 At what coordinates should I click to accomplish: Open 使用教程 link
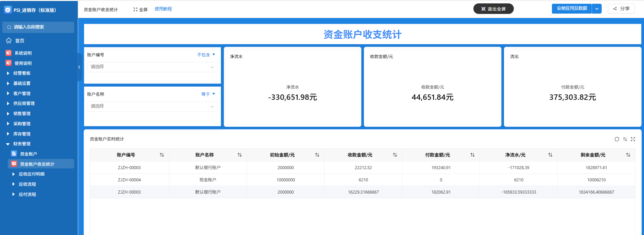click(x=163, y=9)
